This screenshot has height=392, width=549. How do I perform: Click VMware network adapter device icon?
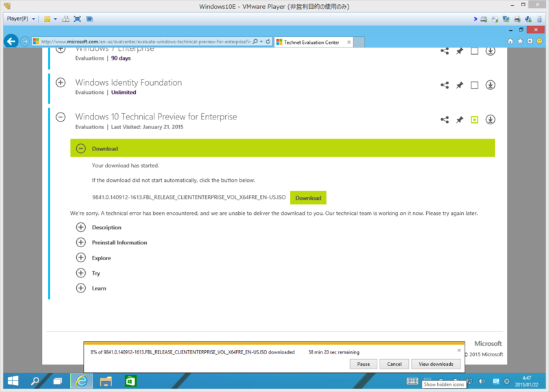point(506,19)
